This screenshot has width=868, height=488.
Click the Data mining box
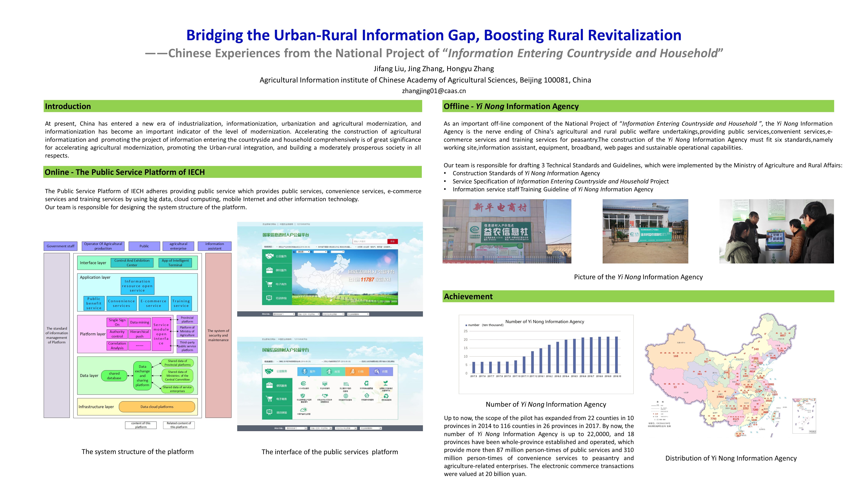point(140,322)
